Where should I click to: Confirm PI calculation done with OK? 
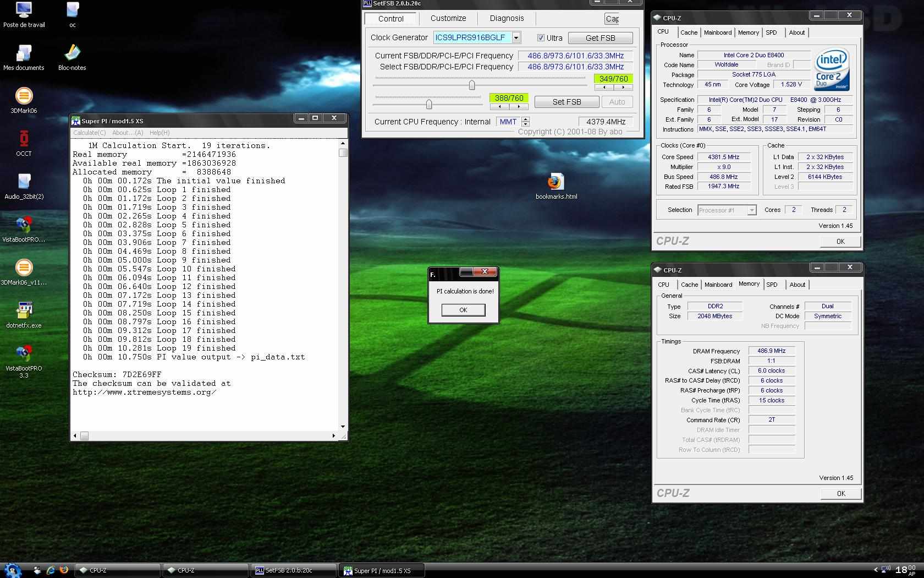coord(463,310)
